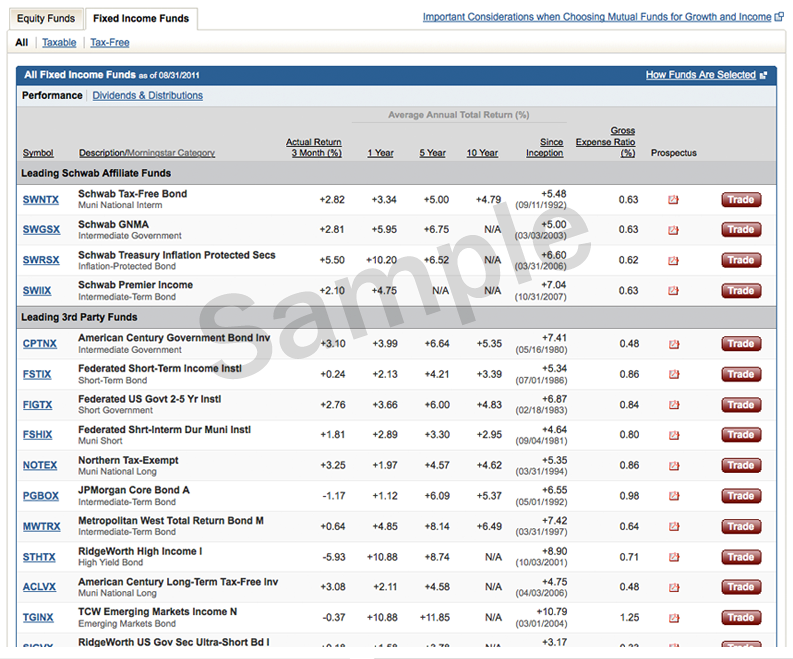This screenshot has width=793, height=659.
Task: Open the CPTNX symbol link
Action: (40, 344)
